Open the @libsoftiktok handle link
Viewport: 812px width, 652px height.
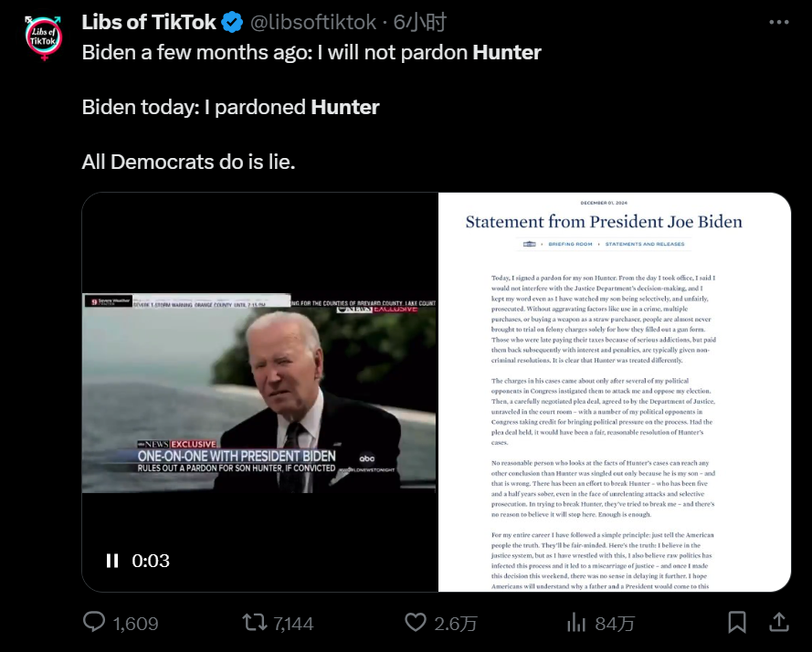pos(313,22)
